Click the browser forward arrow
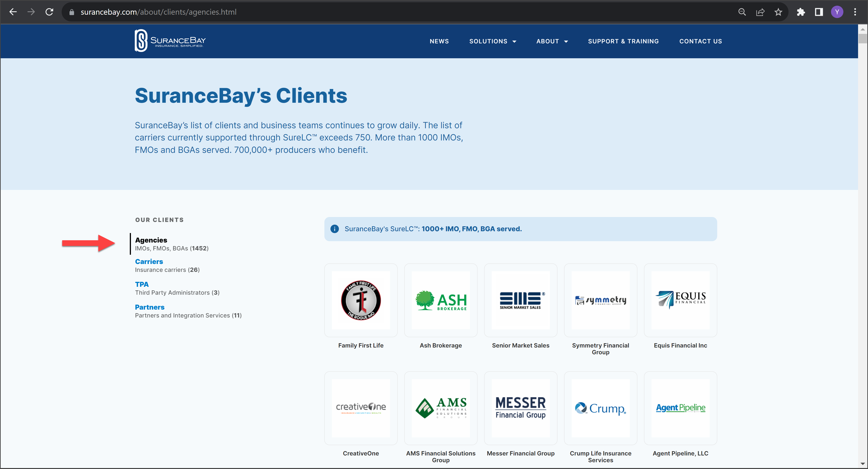The width and height of the screenshot is (868, 469). (31, 12)
